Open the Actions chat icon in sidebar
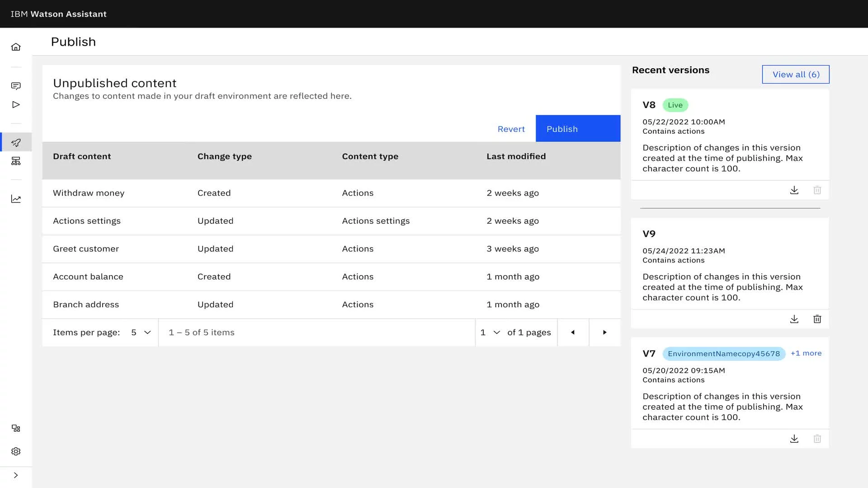The width and height of the screenshot is (868, 488). [x=16, y=86]
